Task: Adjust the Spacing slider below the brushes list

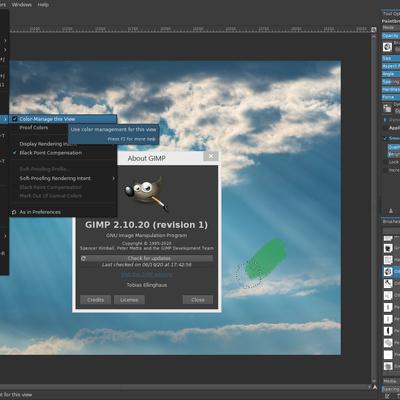Action: click(391, 389)
